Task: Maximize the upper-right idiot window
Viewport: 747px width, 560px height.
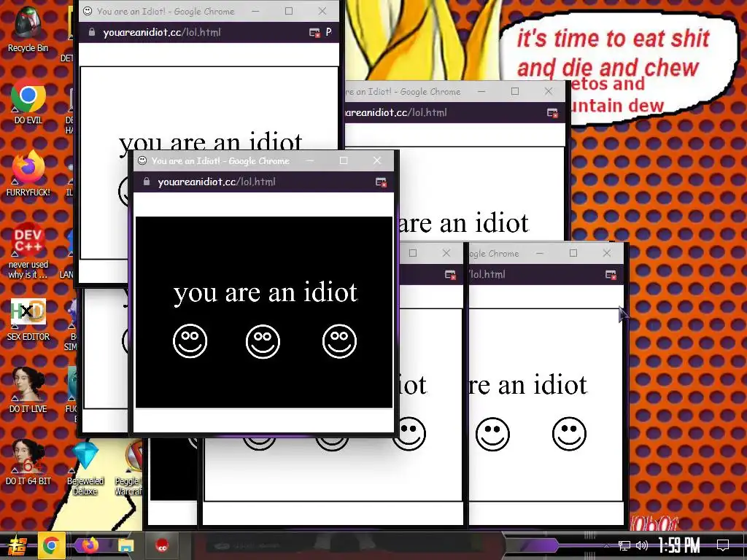Action: pyautogui.click(x=515, y=91)
